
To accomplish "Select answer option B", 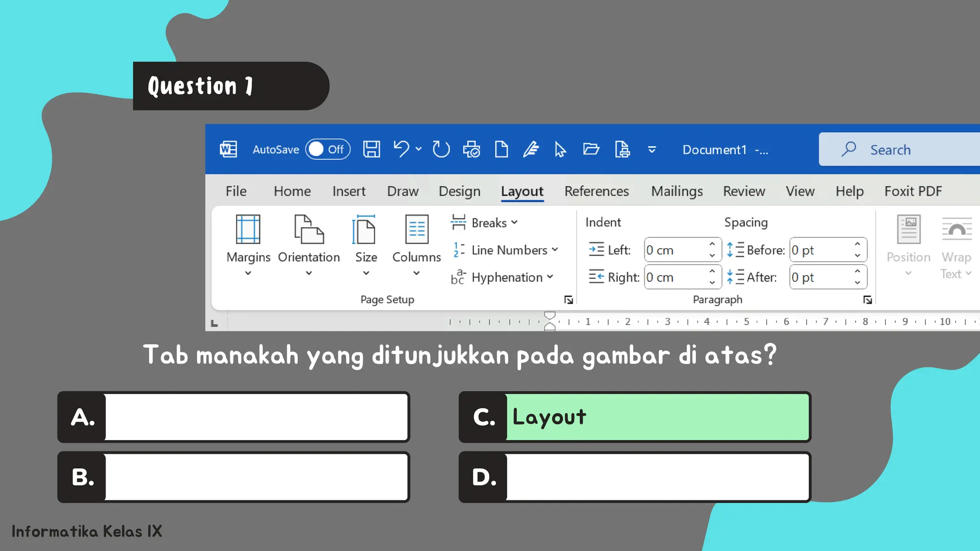I will [x=234, y=477].
